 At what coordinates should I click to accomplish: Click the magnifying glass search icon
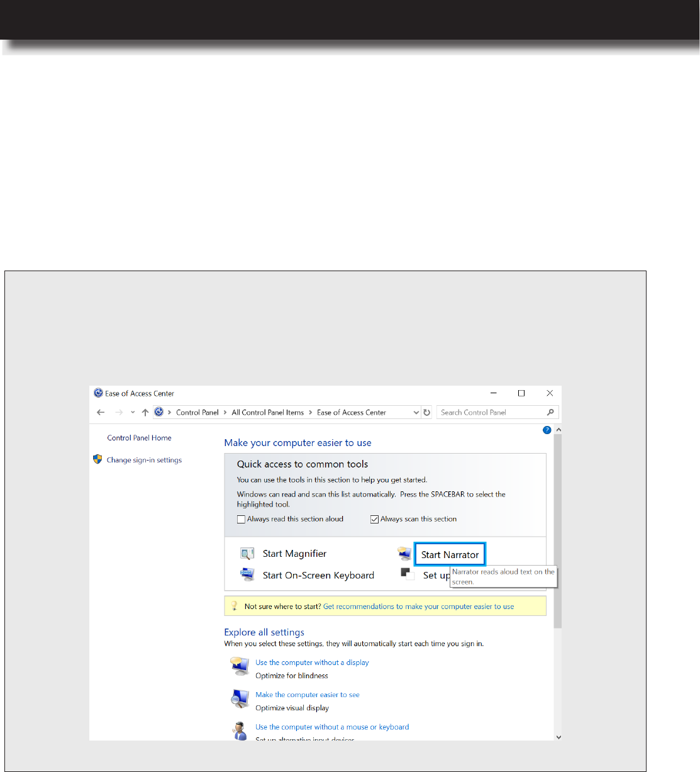pos(550,413)
